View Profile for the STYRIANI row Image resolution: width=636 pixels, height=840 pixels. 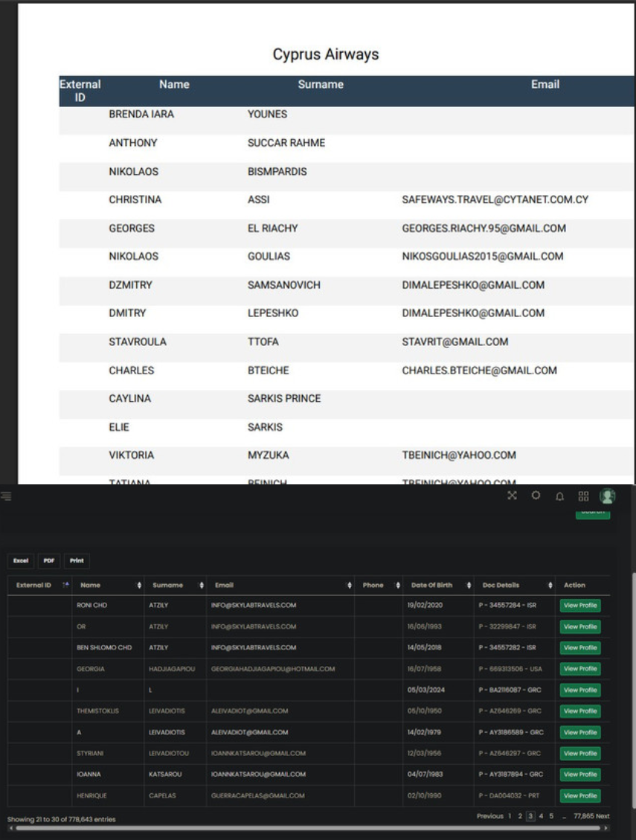[x=580, y=753]
